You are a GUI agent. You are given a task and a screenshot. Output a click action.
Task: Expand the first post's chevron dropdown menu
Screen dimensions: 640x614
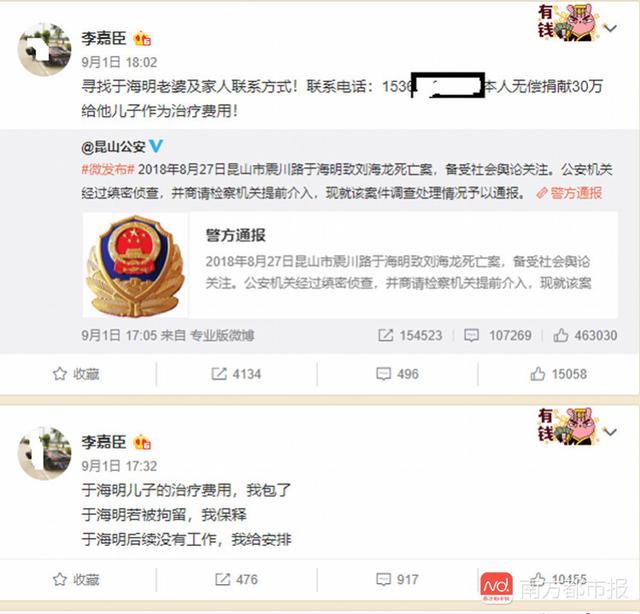tap(610, 29)
